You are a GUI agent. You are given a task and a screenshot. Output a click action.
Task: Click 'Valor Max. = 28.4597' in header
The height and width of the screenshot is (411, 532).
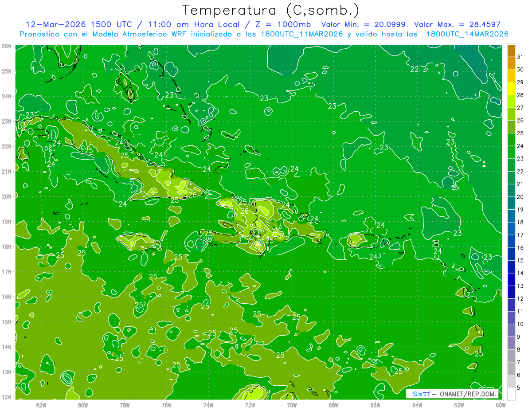(457, 24)
